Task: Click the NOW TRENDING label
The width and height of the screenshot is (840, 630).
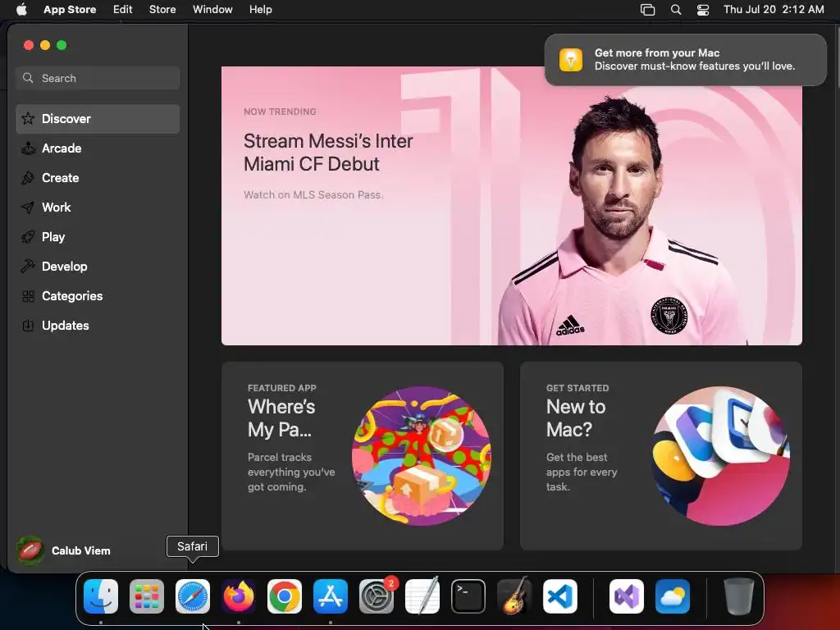Action: coord(280,112)
